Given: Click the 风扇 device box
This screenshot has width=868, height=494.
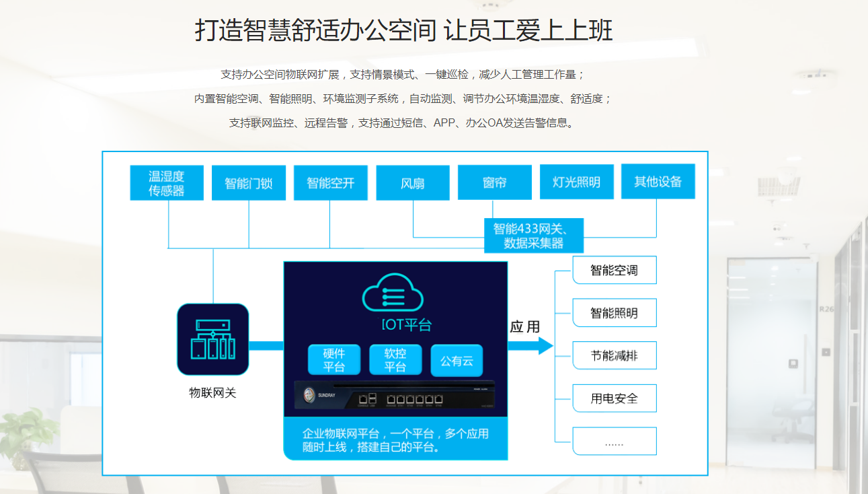Looking at the screenshot, I should click(413, 183).
